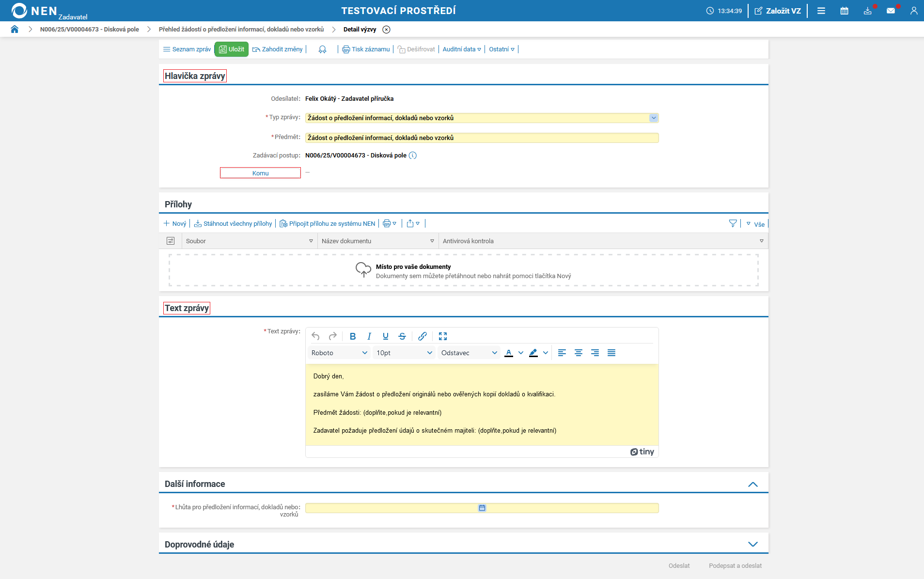Toggle bold formatting in editor
Viewport: 924px width, 579px height.
pos(353,336)
